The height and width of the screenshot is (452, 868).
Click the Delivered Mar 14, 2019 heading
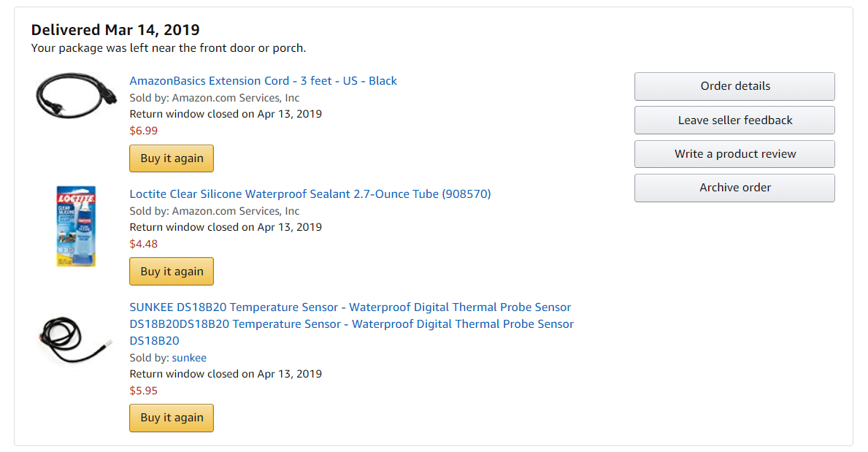tap(115, 29)
